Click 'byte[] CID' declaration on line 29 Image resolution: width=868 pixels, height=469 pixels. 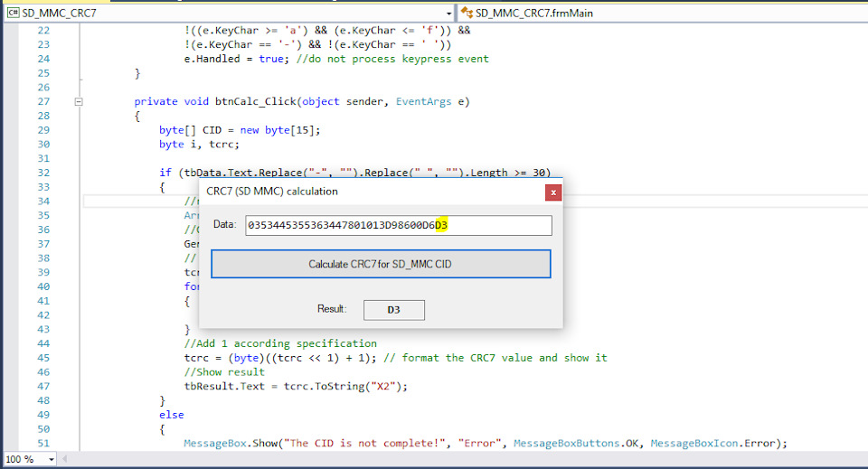point(191,130)
